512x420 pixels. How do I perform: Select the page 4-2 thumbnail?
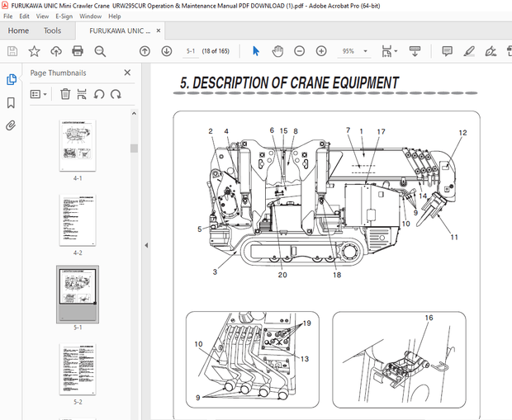(x=78, y=220)
